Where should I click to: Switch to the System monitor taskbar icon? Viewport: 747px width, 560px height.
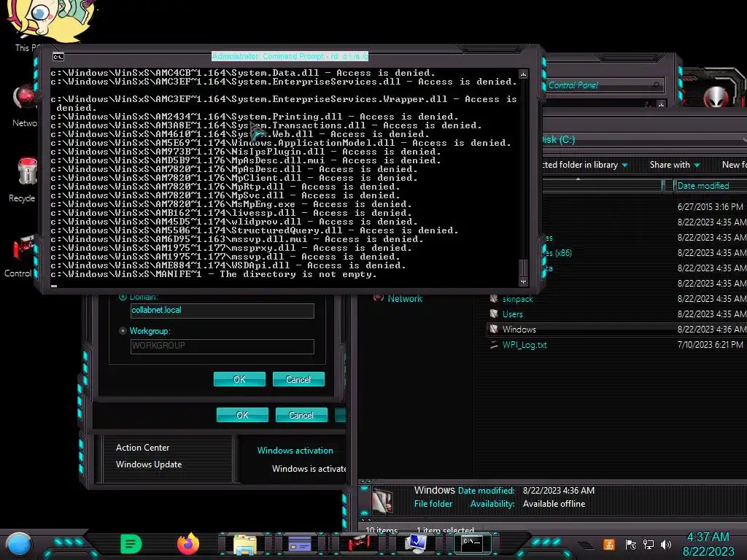pyautogui.click(x=415, y=544)
